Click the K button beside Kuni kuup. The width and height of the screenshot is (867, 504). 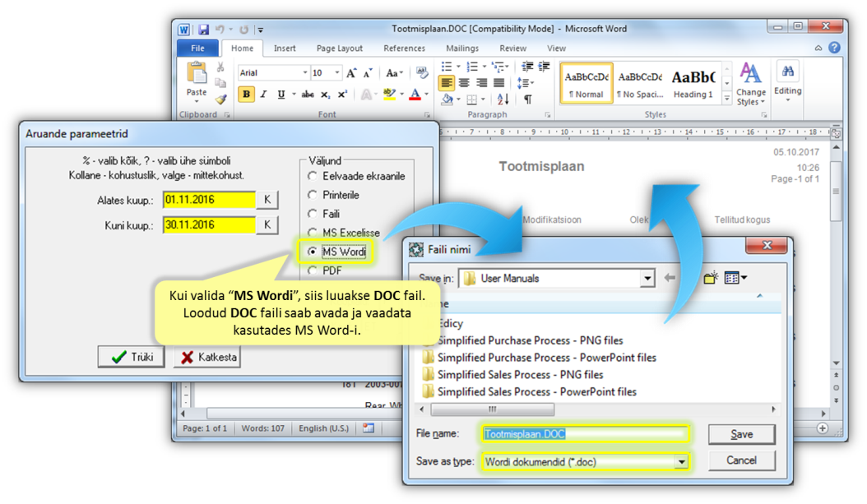click(267, 224)
